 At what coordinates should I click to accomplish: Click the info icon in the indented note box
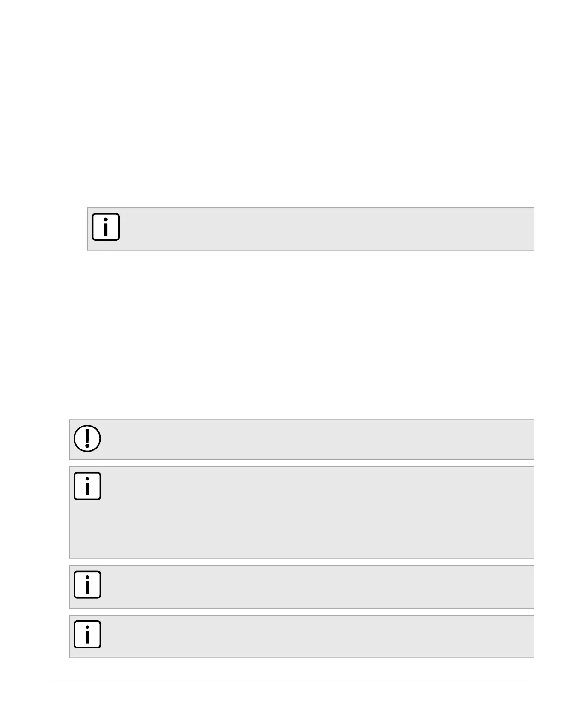[x=106, y=227]
